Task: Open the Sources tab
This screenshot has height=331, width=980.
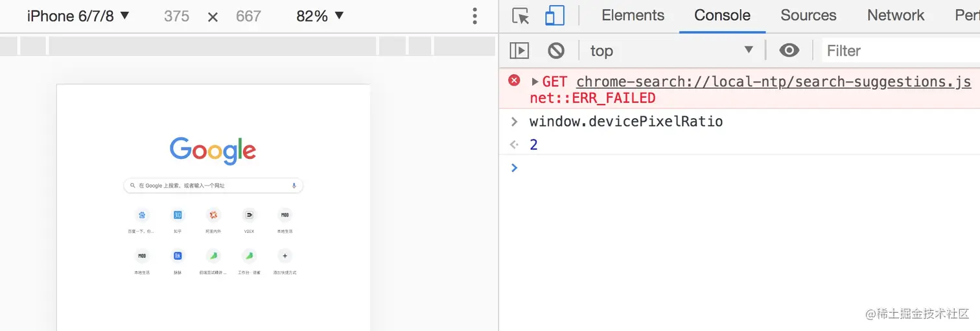Action: click(x=808, y=16)
